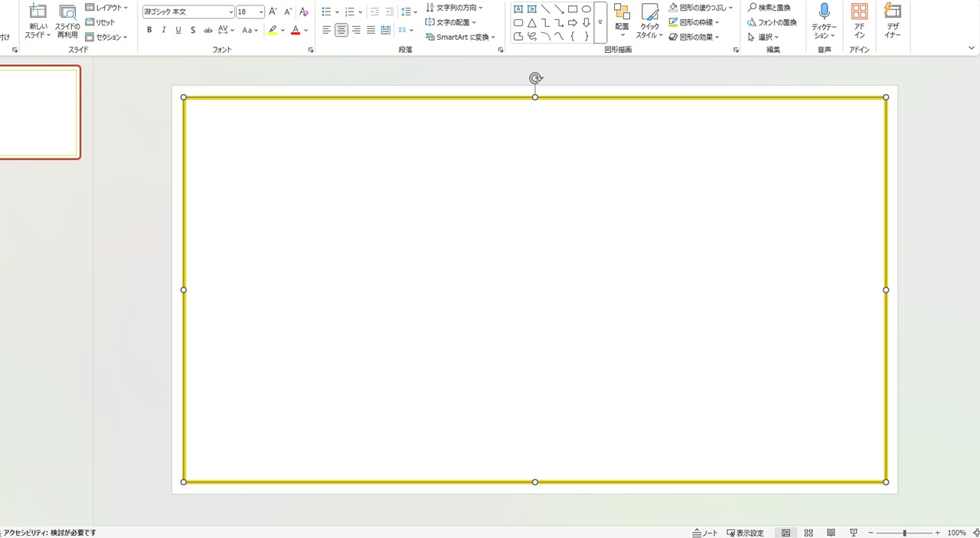Open the Layout (レイアウト) menu
This screenshot has width=980, height=538.
(x=106, y=8)
